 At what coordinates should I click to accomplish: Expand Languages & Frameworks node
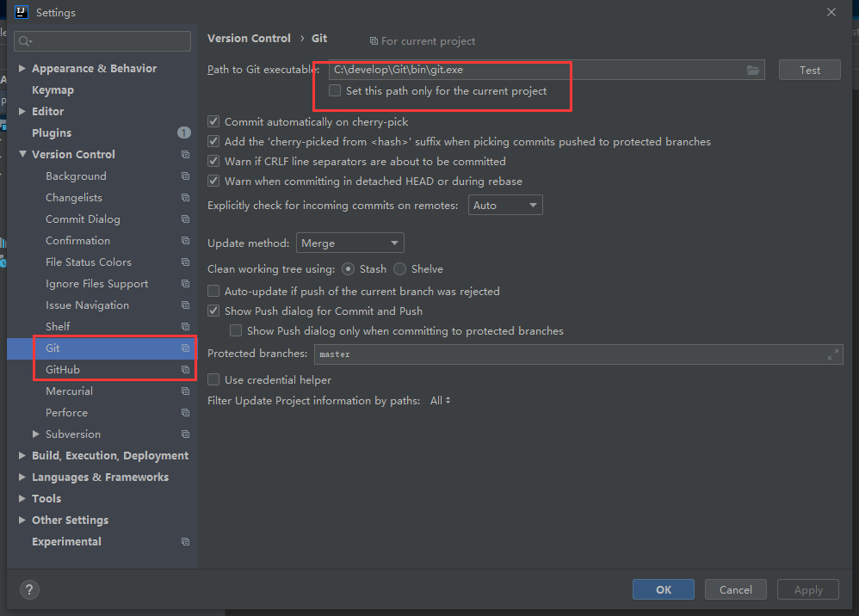coord(22,477)
